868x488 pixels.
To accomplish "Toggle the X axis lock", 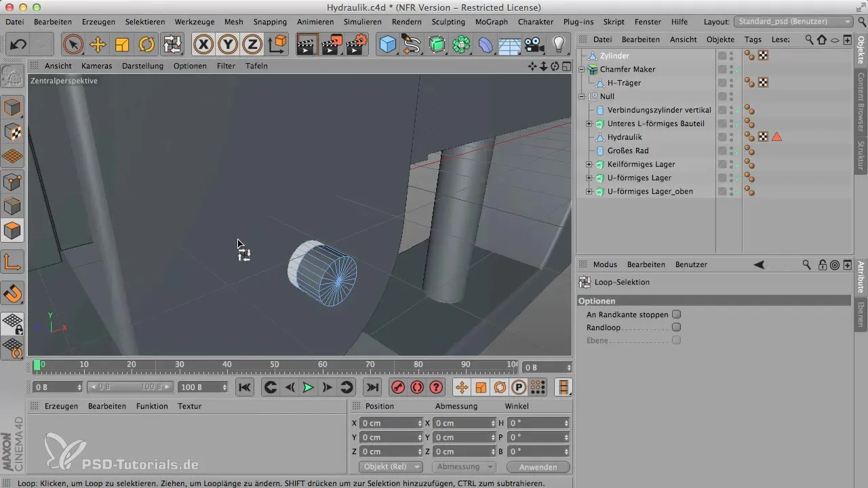I will (x=203, y=45).
